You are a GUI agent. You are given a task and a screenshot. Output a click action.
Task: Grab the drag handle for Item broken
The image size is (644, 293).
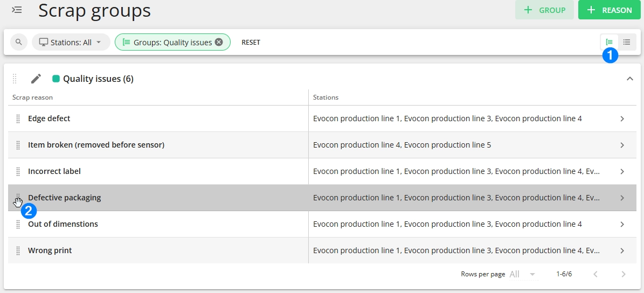(18, 145)
